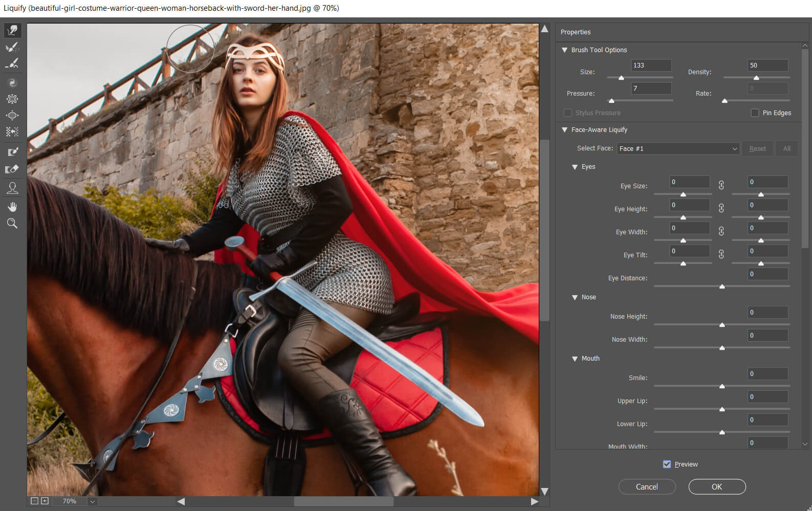This screenshot has width=812, height=511.
Task: Click canvas scroll up arrow
Action: click(x=545, y=29)
